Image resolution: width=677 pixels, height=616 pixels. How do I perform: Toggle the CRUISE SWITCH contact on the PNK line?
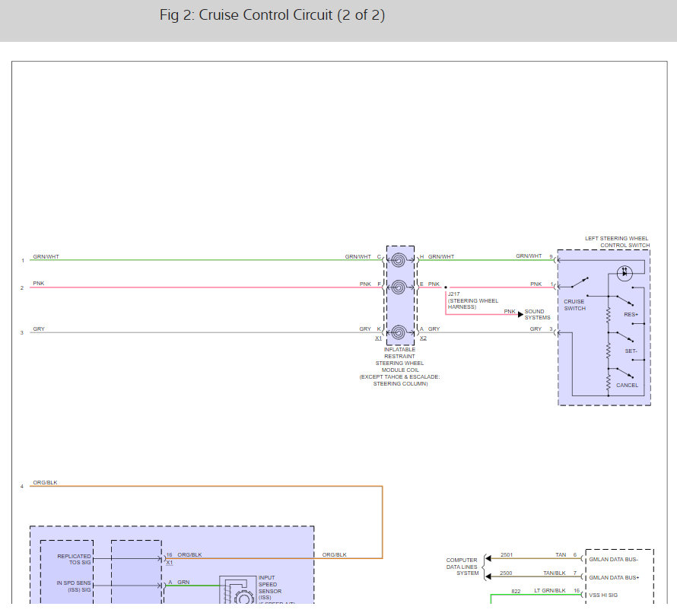click(578, 282)
